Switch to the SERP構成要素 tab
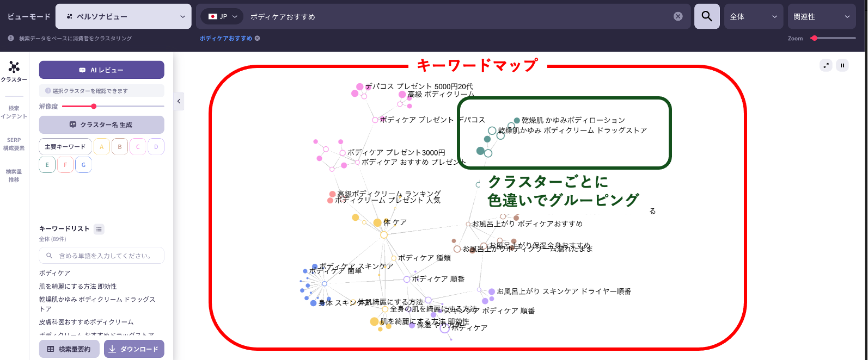The width and height of the screenshot is (868, 360). (x=14, y=144)
